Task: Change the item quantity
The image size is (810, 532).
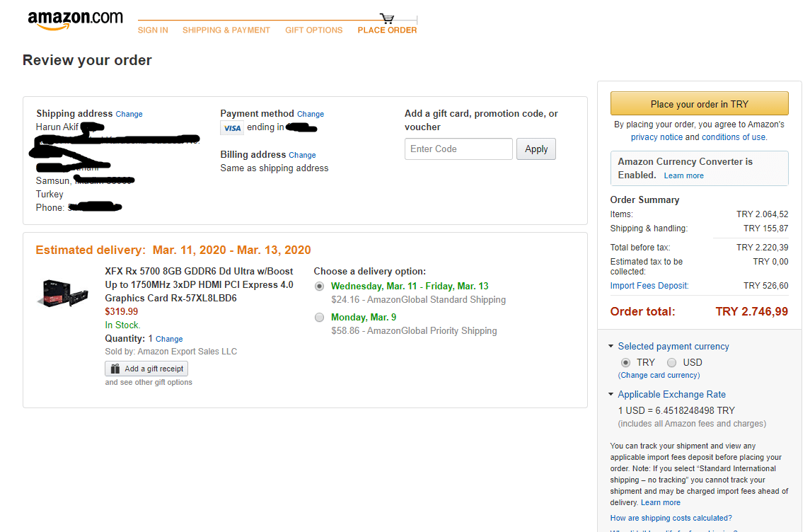Action: pos(169,339)
